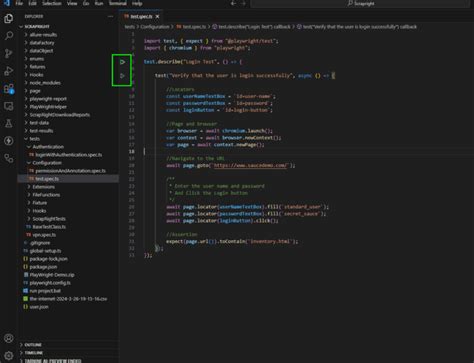474x363 pixels.
Task: Open the Terminal menu
Action: point(118,3)
